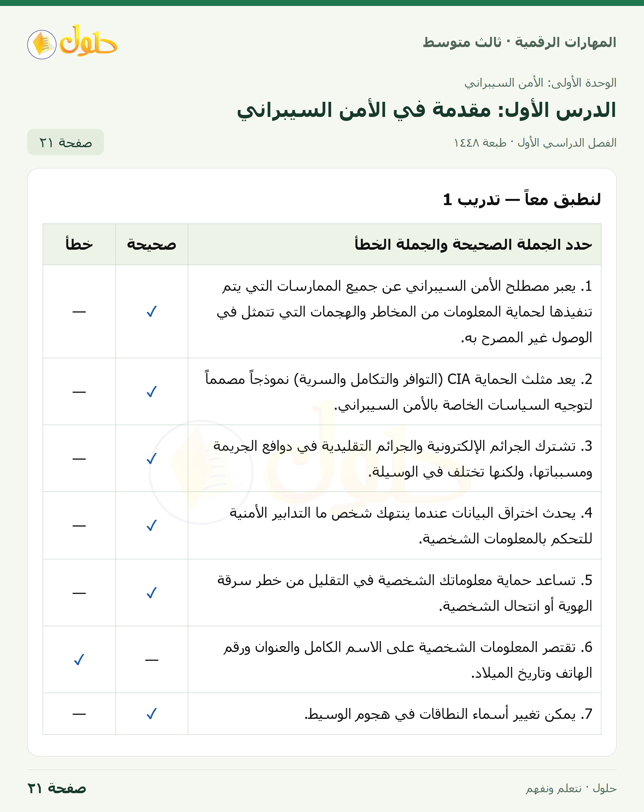Click the خطأ checkmark in statement 6 row

coord(79,659)
